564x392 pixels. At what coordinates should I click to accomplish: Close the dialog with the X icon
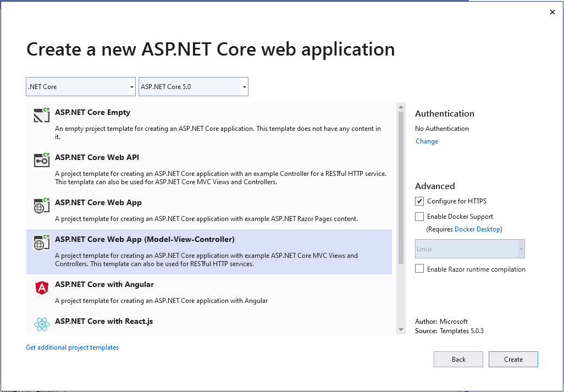point(552,12)
